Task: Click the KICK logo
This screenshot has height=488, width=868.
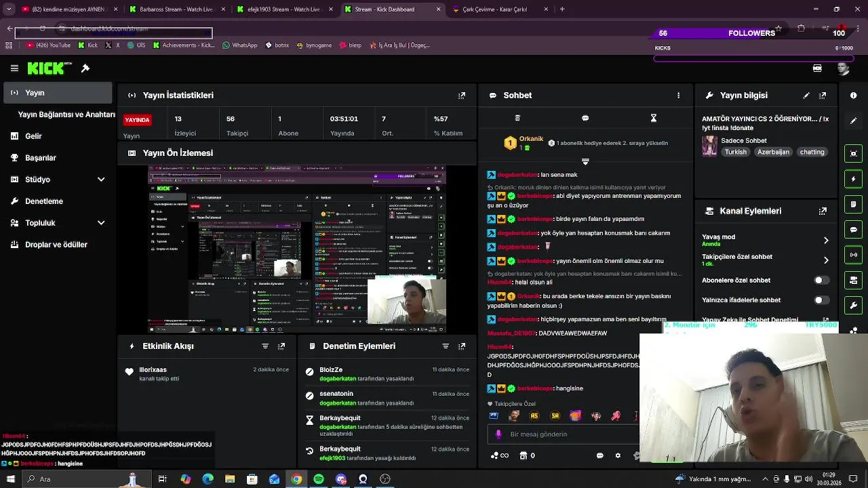Action: (x=50, y=68)
